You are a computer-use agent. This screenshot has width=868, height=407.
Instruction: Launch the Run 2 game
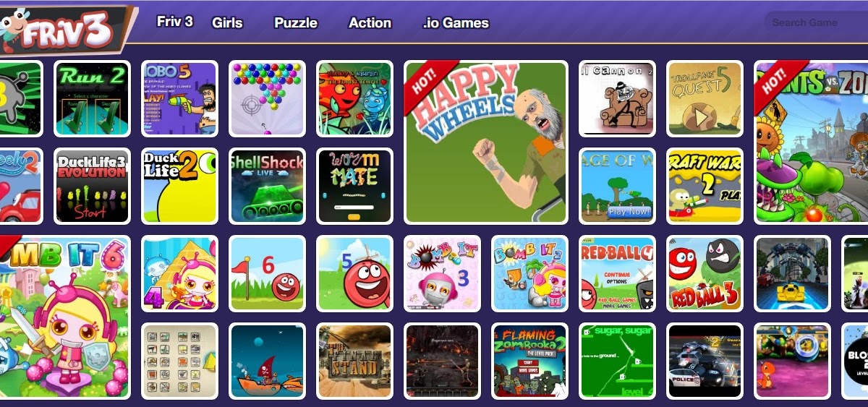tap(93, 98)
